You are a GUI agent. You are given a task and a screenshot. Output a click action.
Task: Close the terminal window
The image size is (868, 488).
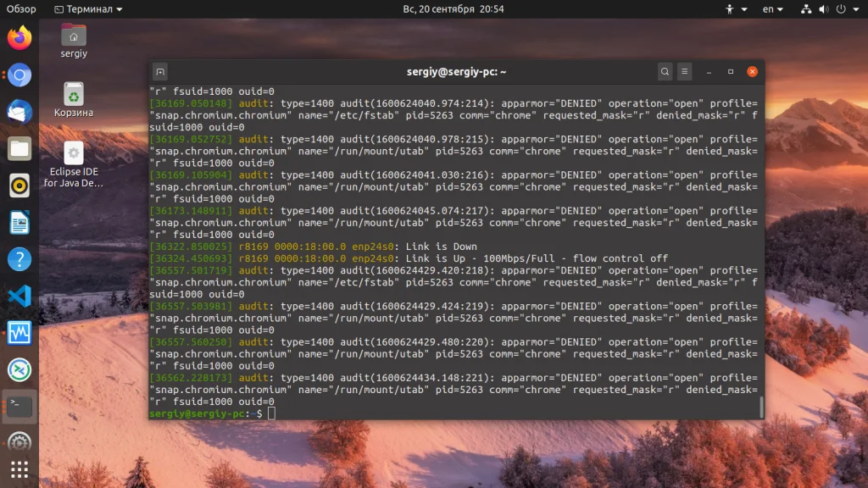(x=753, y=71)
